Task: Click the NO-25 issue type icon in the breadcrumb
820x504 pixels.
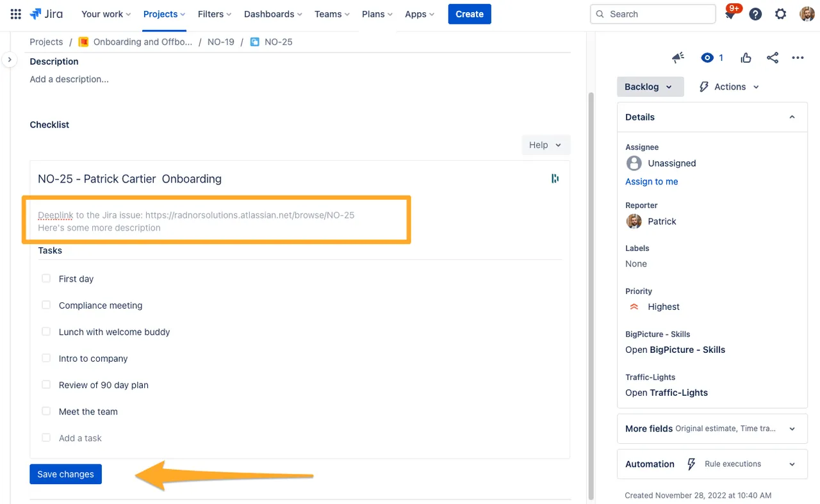Action: [x=255, y=42]
